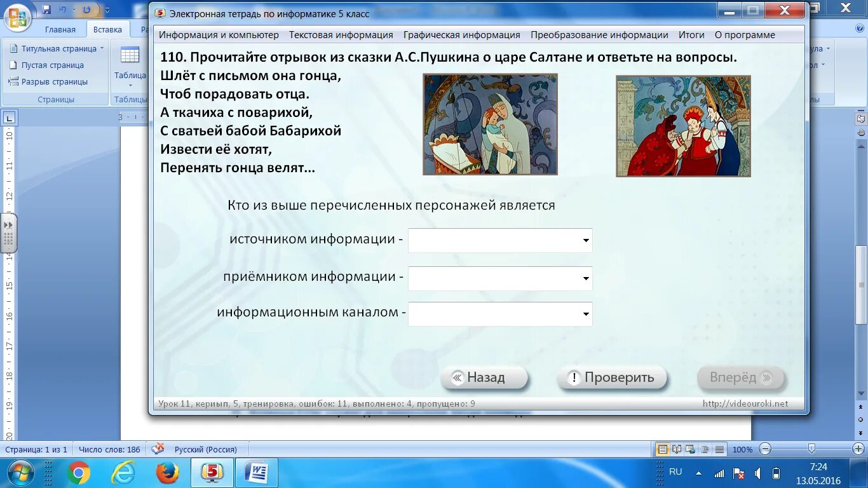
Task: Expand the side panel handle at left edge
Action: (x=8, y=233)
